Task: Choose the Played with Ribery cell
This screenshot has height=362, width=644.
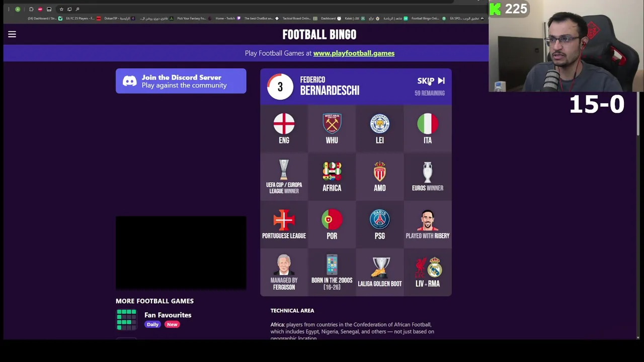Action: [x=427, y=224]
